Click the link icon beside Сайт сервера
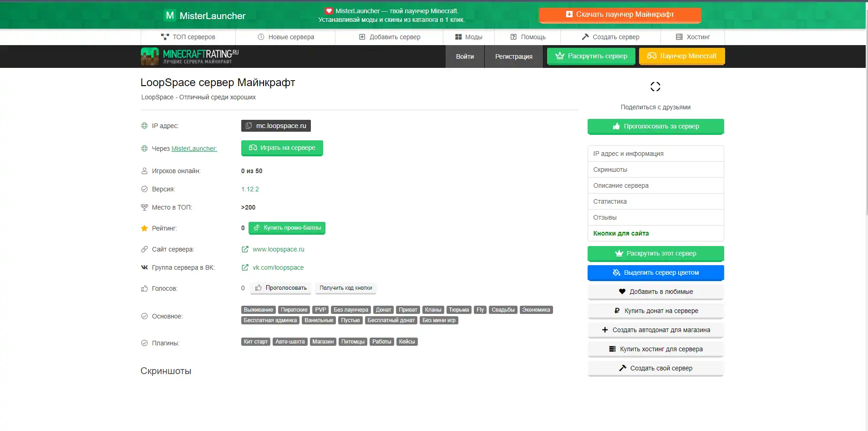 point(144,249)
